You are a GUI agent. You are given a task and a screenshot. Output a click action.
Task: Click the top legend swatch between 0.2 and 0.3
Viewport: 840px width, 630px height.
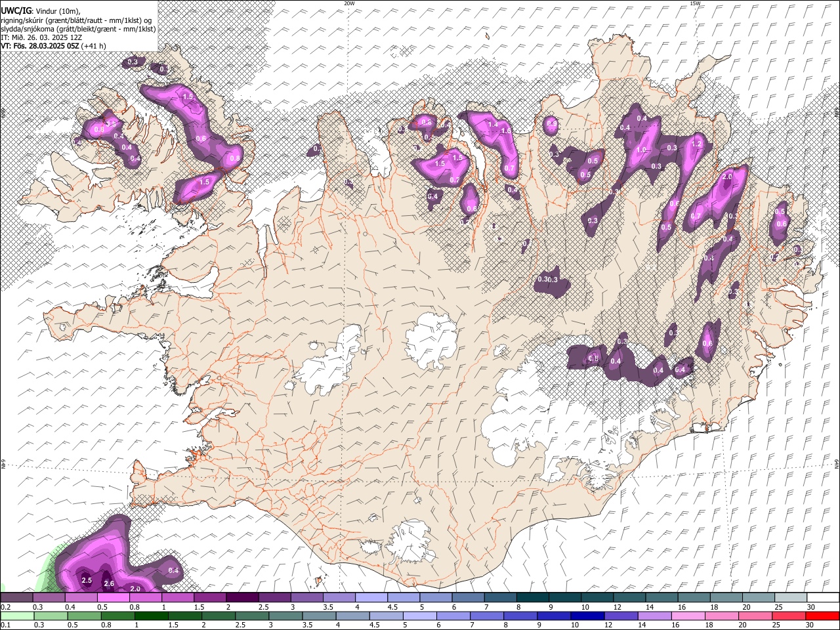click(17, 598)
